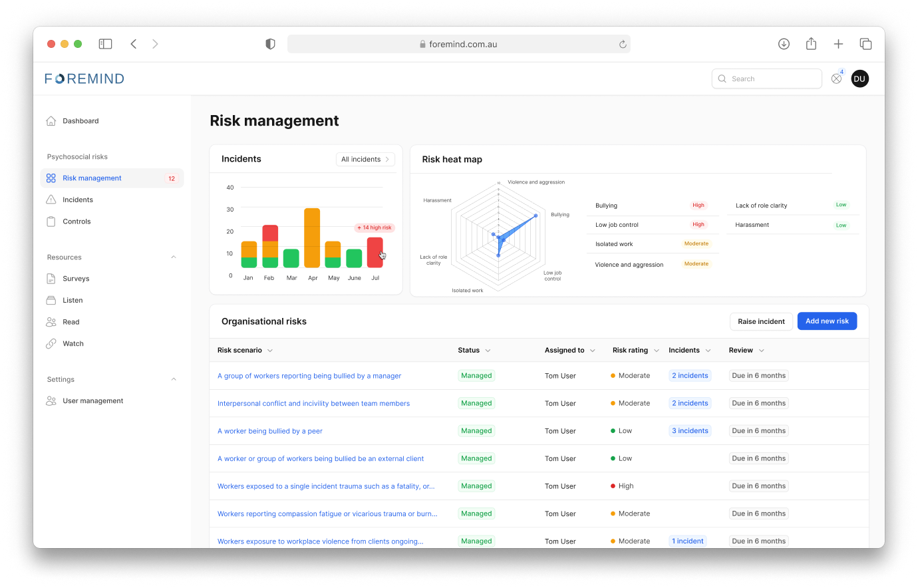Collapse the Resources section chevron
Screen dimensions: 918x588
174,257
